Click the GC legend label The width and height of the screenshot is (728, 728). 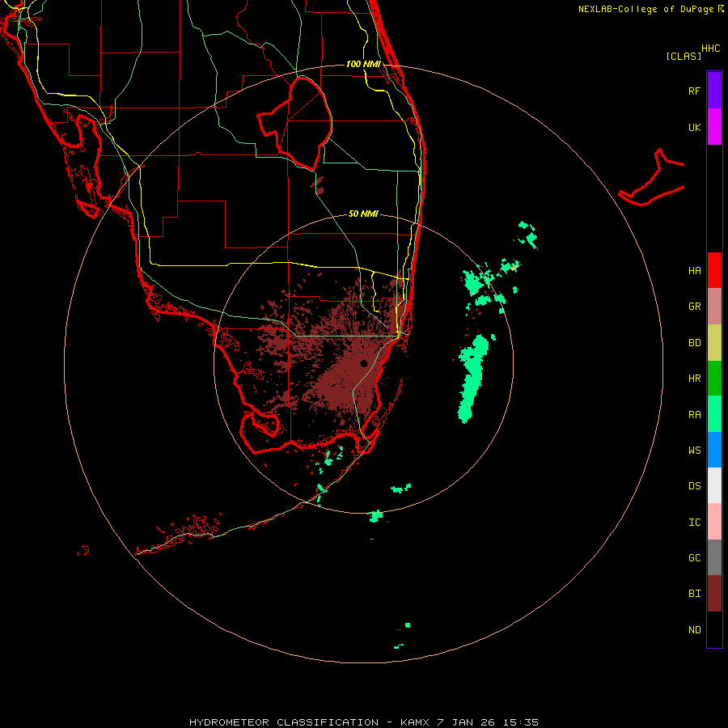click(694, 557)
